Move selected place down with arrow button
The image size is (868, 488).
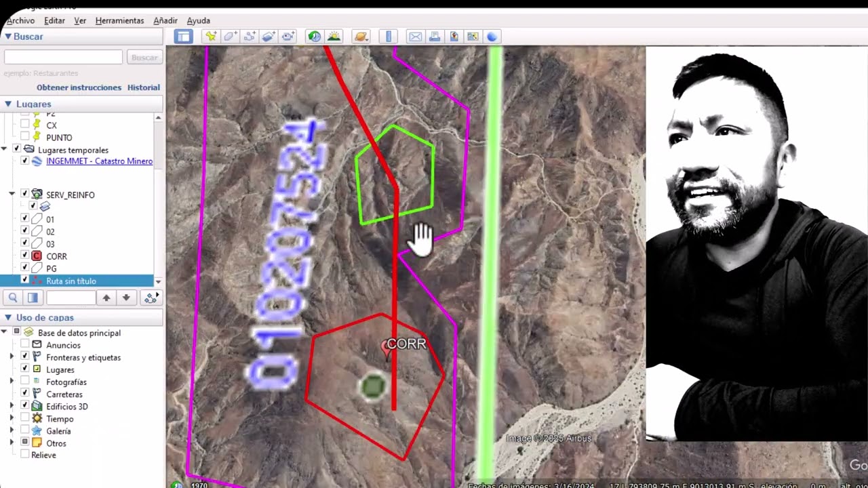click(126, 298)
